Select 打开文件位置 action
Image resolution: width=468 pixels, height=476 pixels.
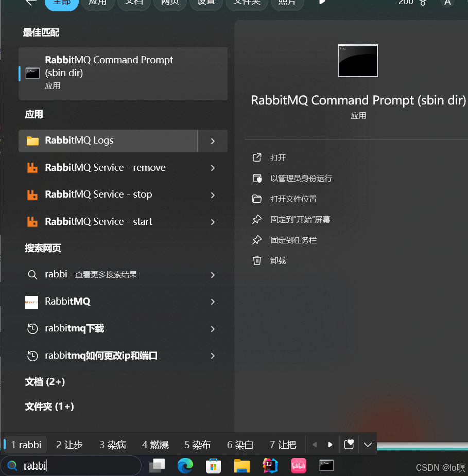[285, 199]
